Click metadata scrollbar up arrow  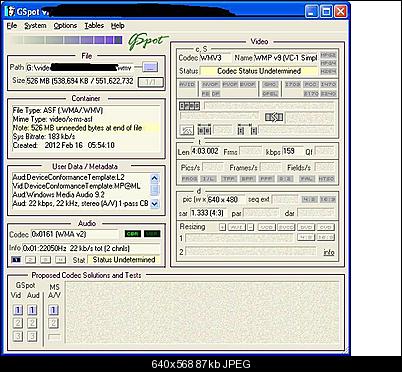[154, 178]
